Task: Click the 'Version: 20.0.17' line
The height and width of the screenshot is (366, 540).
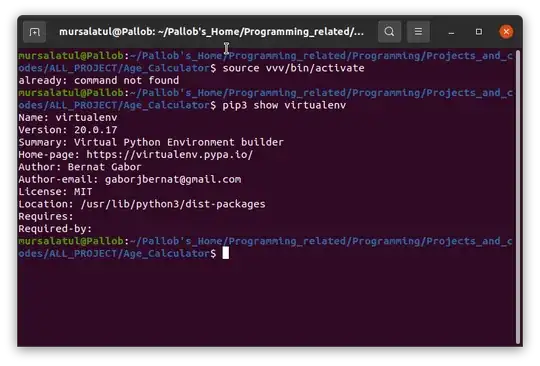Action: 68,130
